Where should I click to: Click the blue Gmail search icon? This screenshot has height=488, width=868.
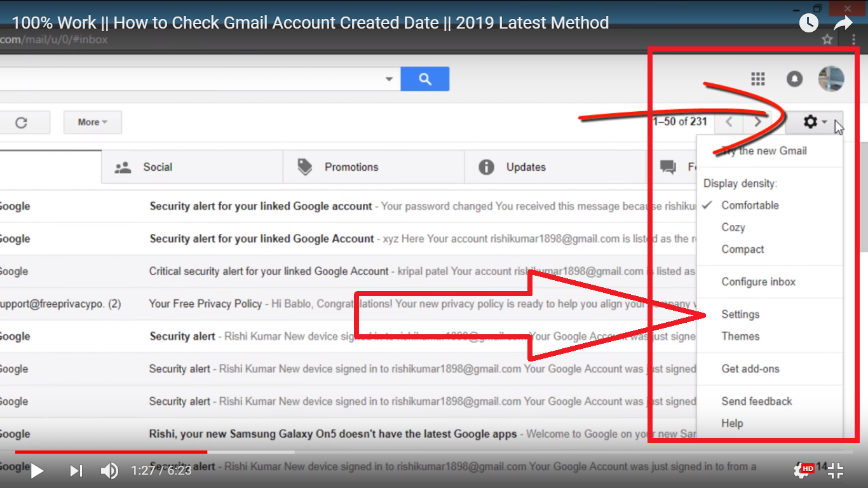coord(424,78)
